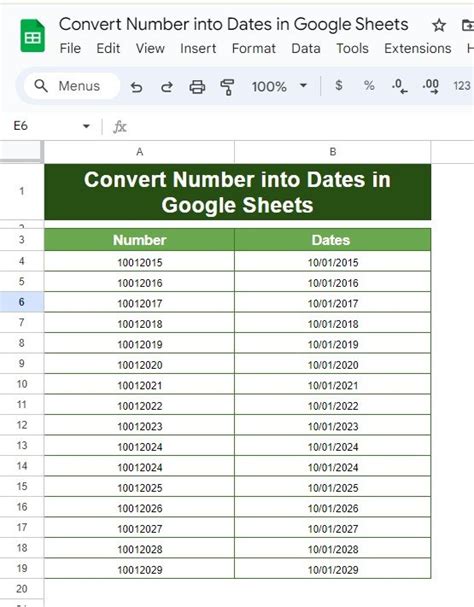Open the Format menu
Image resolution: width=474 pixels, height=607 pixels.
254,48
